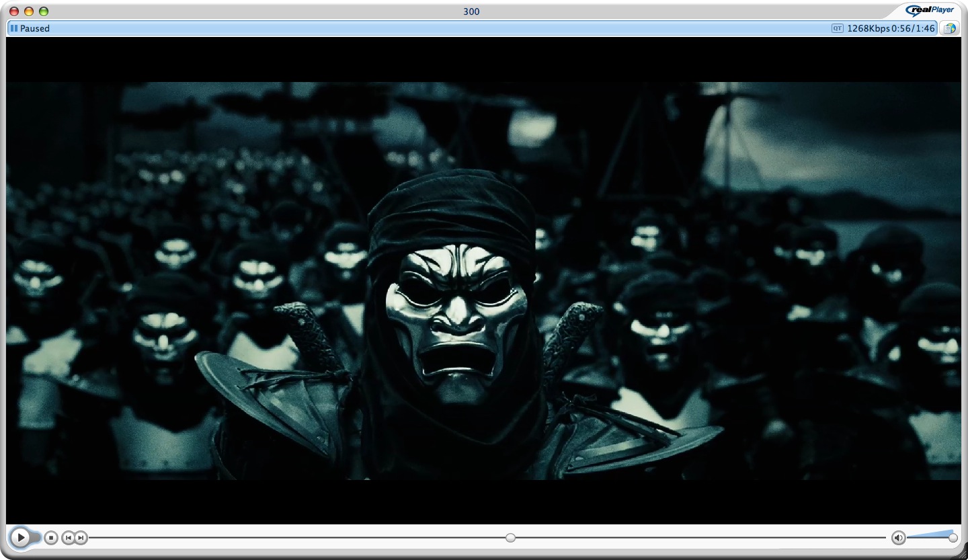Zoom the window with the green button

[44, 11]
